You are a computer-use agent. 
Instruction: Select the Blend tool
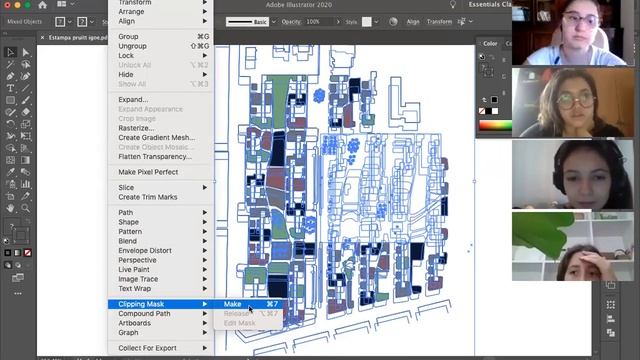click(x=25, y=172)
